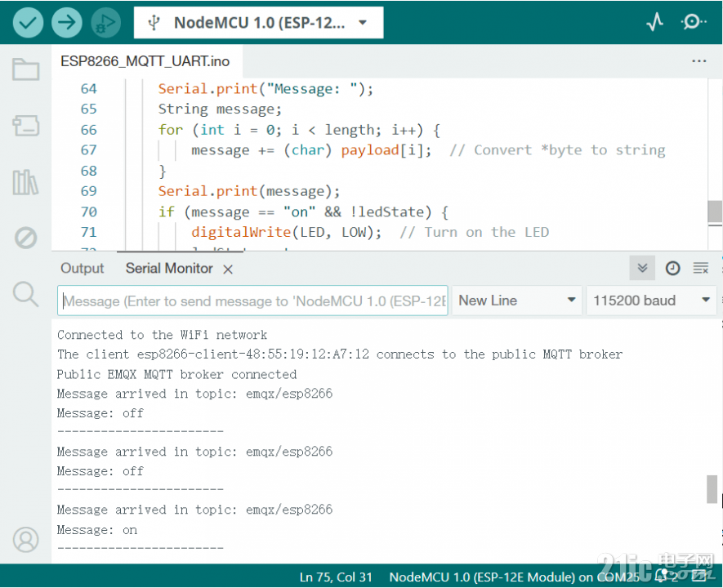
Task: Open the Serial Monitor magnifier icon in toolbar
Action: (x=693, y=22)
